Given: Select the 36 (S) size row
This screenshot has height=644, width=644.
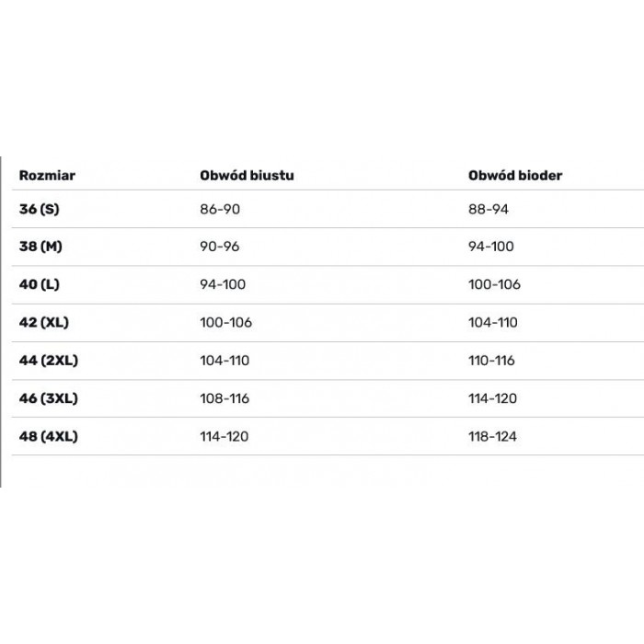Looking at the screenshot, I should tap(328, 209).
